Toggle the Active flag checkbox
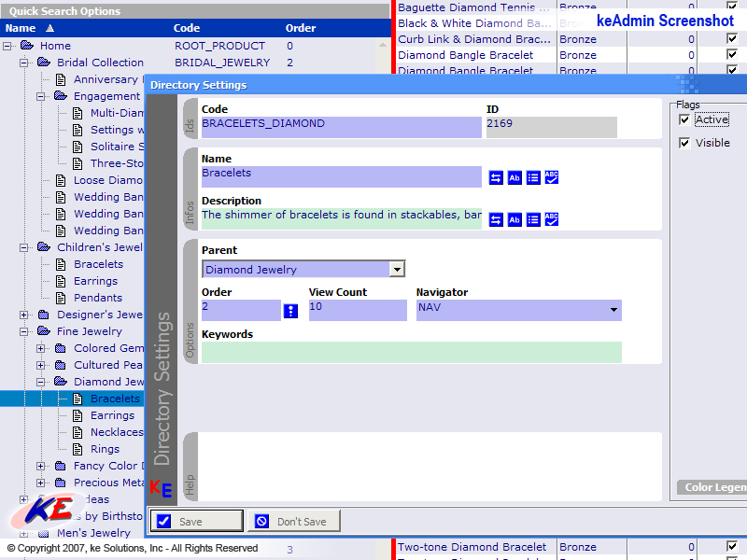 685,120
